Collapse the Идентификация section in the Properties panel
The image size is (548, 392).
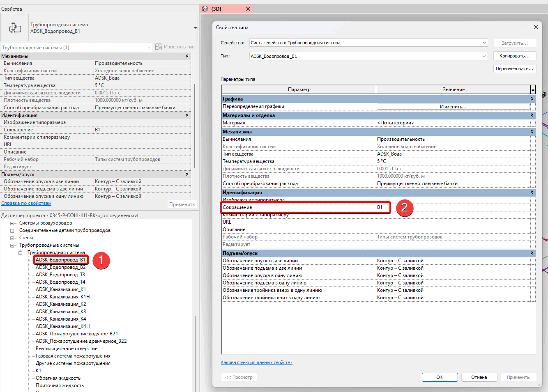pos(187,115)
